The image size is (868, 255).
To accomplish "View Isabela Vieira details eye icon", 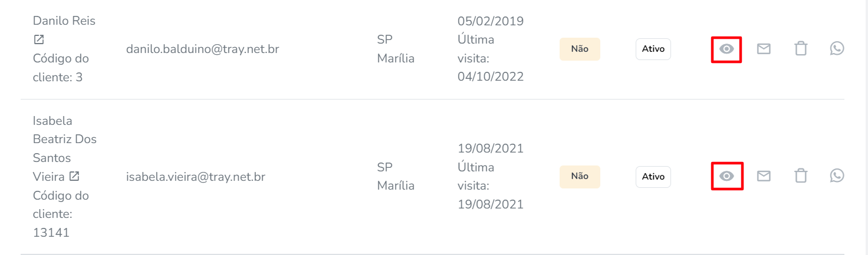I will click(726, 176).
